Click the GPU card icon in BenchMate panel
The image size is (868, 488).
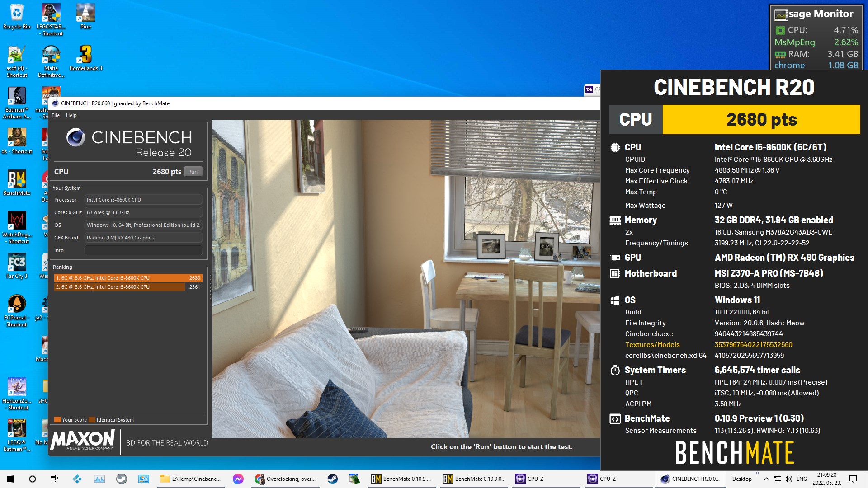[615, 258]
